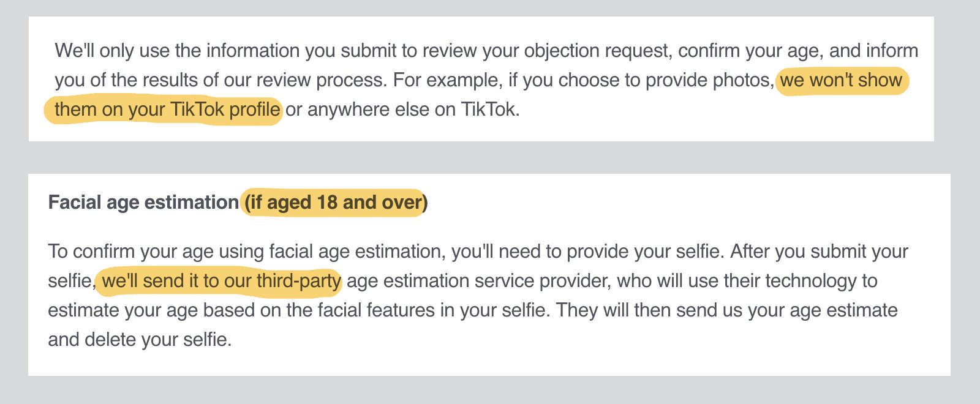The width and height of the screenshot is (980, 404).
Task: Click the "Facial age estimation" bold heading
Action: [143, 203]
